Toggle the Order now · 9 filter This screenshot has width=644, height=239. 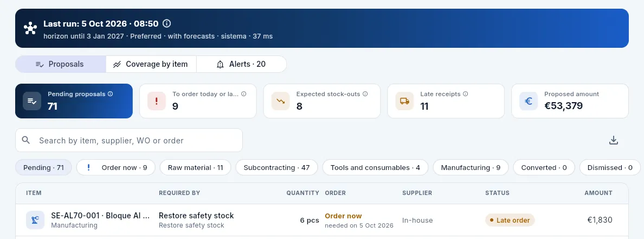116,167
